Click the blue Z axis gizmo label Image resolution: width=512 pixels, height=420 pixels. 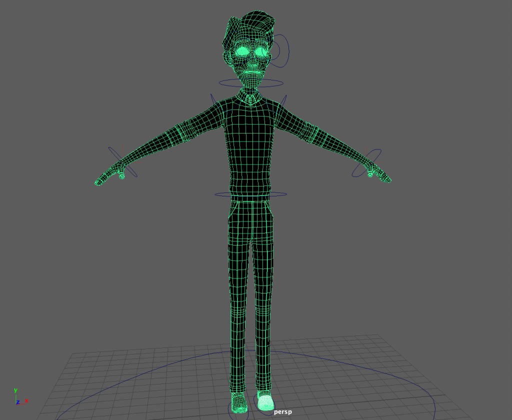[18, 402]
